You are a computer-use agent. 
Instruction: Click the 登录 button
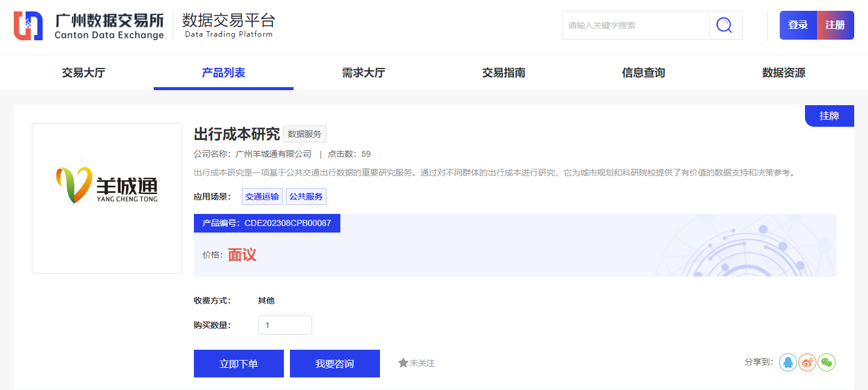(x=798, y=25)
